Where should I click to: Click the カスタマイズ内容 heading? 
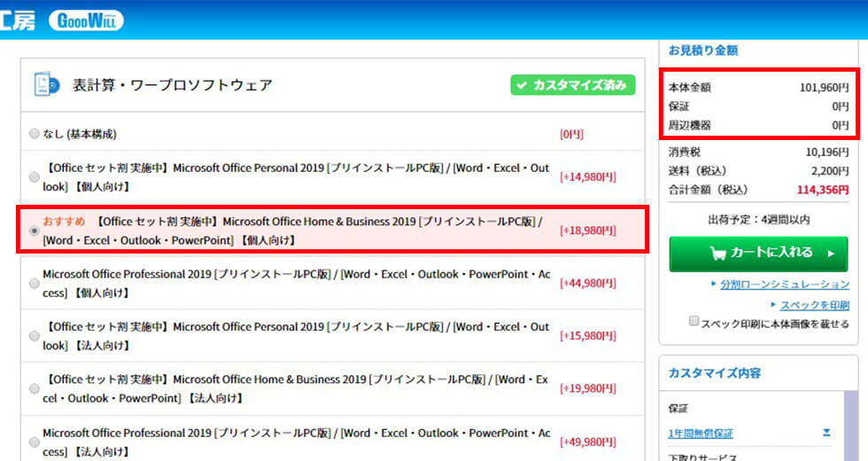[x=715, y=373]
